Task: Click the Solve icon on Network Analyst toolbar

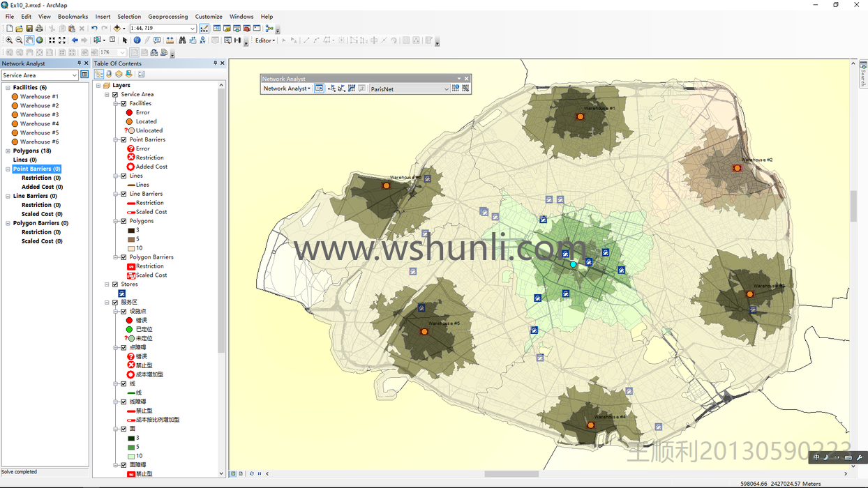Action: click(x=352, y=89)
